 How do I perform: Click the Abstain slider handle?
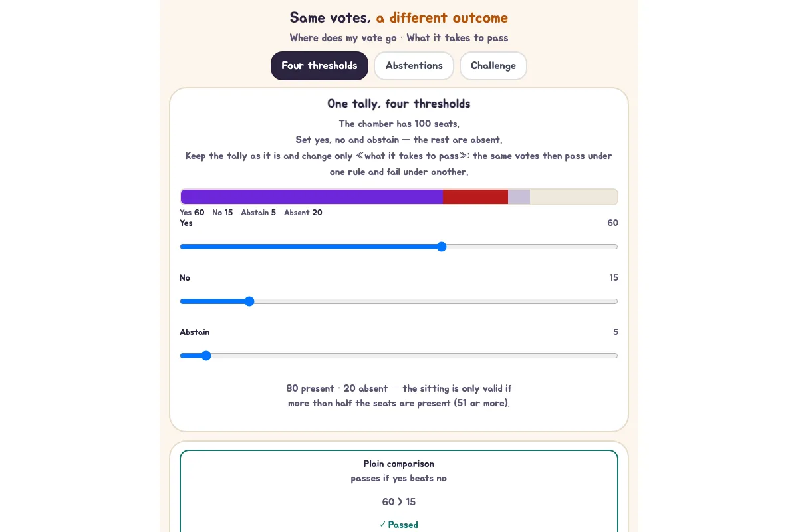[x=206, y=356]
